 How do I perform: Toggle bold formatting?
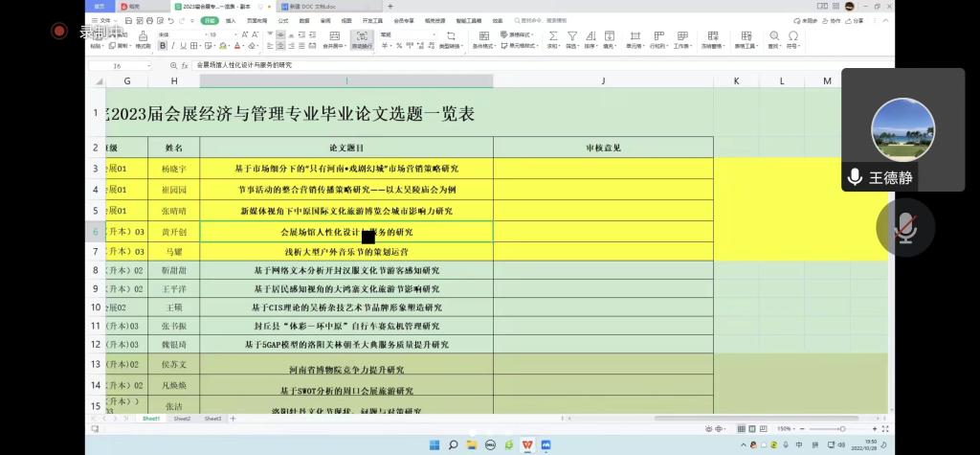(x=162, y=46)
